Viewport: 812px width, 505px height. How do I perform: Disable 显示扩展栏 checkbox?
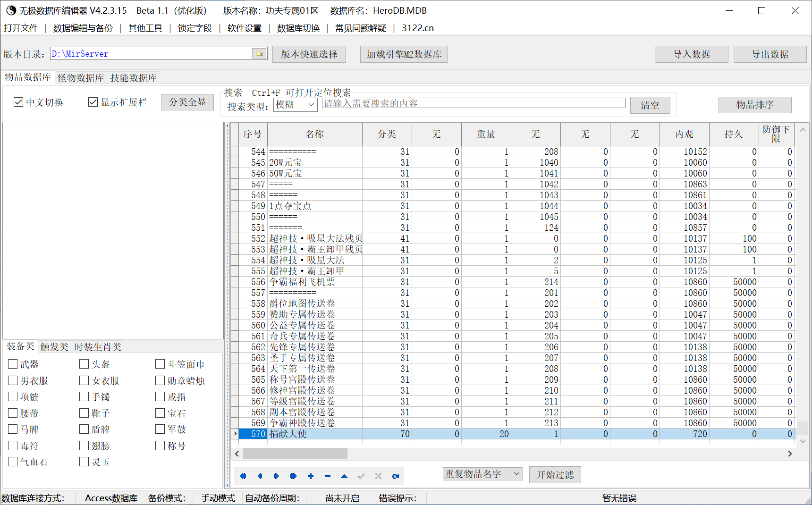(93, 102)
